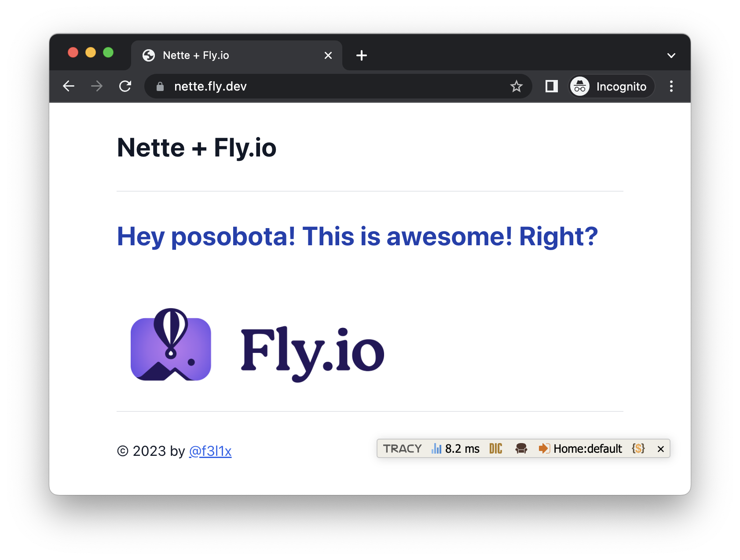740x560 pixels.
Task: Click the Incognito profile button
Action: (x=612, y=86)
